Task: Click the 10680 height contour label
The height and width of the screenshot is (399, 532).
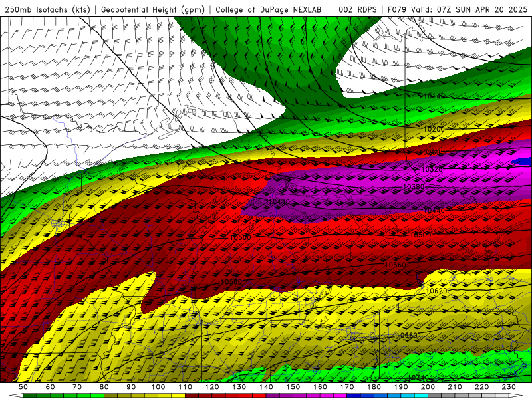Action: 407,336
